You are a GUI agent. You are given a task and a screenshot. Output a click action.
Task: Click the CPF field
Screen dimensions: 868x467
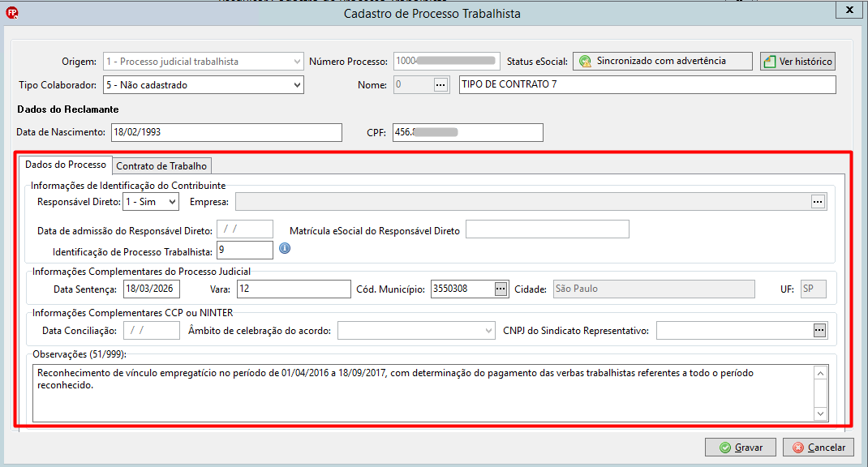point(468,132)
